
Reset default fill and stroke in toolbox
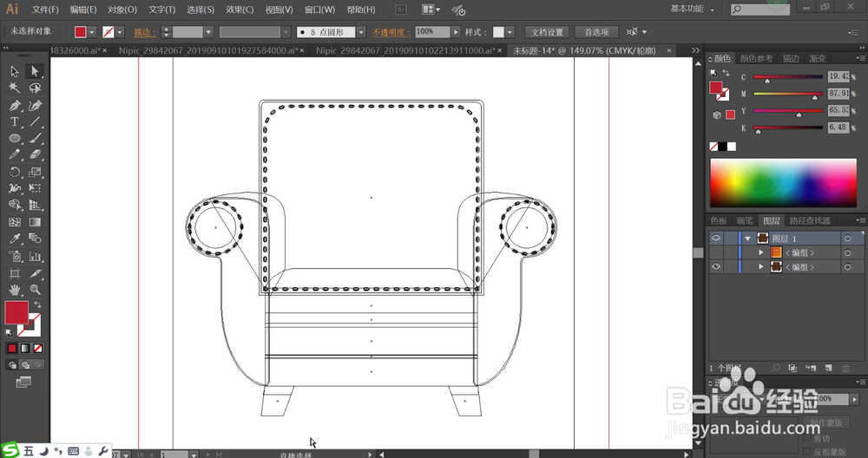9,333
